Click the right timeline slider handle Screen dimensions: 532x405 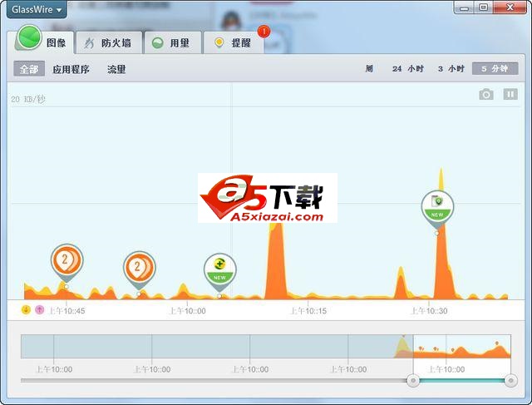[x=510, y=381]
